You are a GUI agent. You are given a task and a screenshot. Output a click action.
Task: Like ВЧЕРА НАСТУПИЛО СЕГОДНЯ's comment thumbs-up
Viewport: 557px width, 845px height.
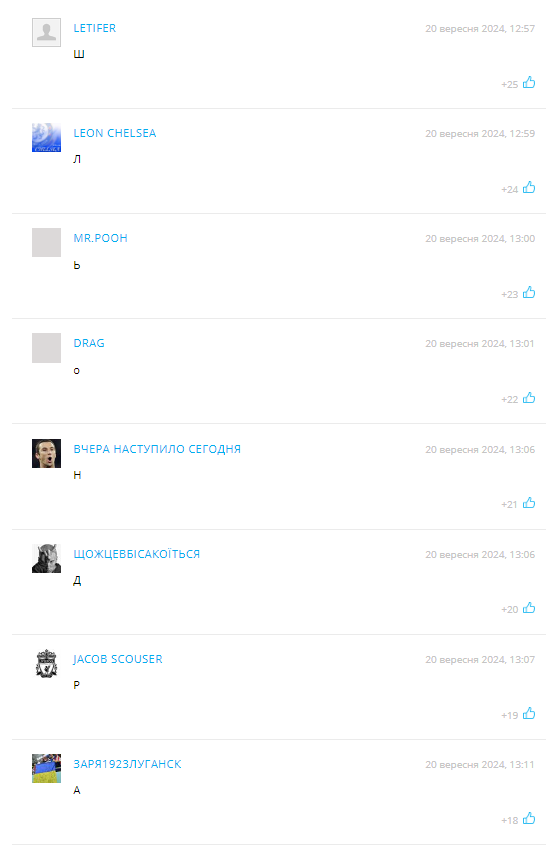click(529, 503)
